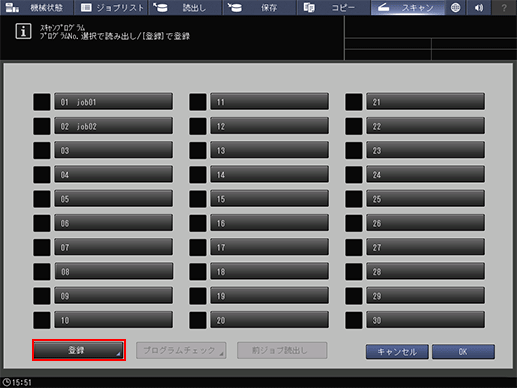Select program slot 11

coord(270,102)
